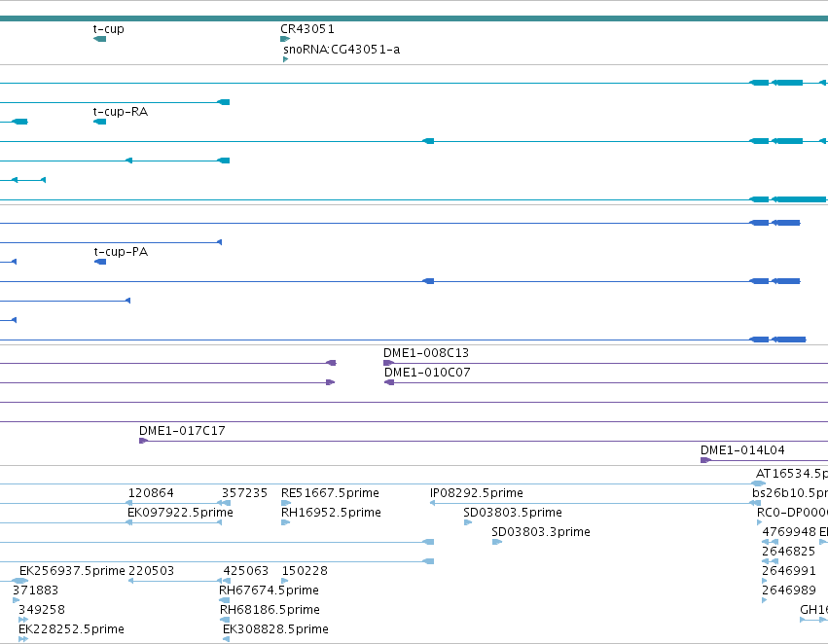Click the DME1-017C17 clone start glyph
828x644 pixels.
pos(143,441)
